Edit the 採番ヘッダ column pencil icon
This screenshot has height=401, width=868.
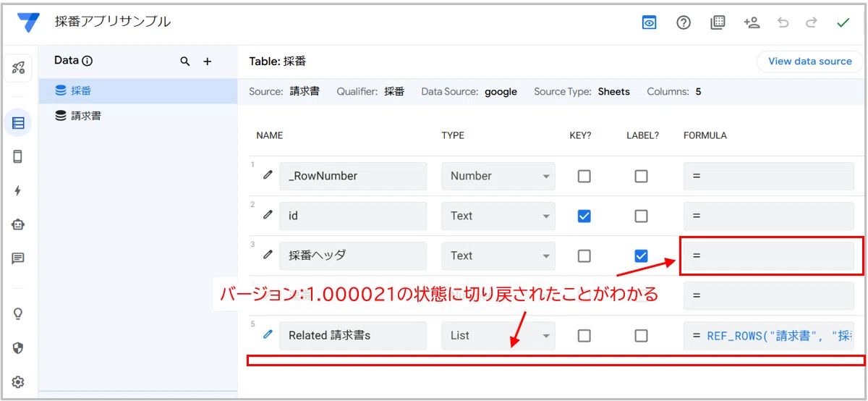click(268, 255)
